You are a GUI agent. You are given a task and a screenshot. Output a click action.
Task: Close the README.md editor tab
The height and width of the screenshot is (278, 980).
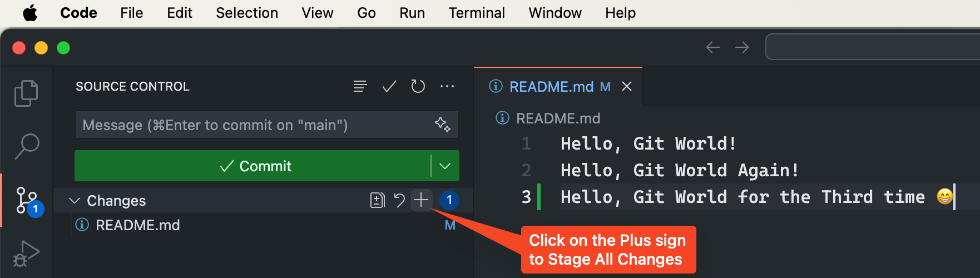click(x=627, y=87)
